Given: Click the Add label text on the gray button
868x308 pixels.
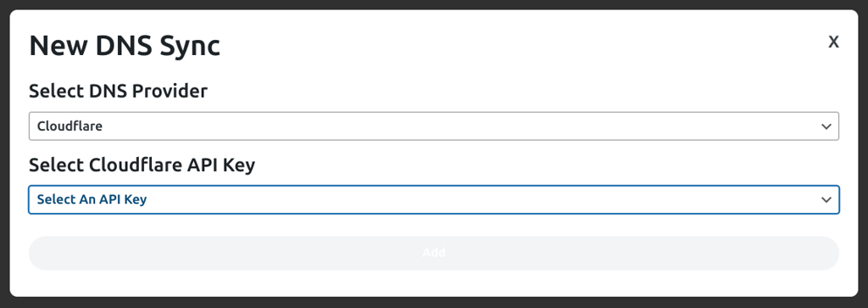Looking at the screenshot, I should tap(434, 253).
